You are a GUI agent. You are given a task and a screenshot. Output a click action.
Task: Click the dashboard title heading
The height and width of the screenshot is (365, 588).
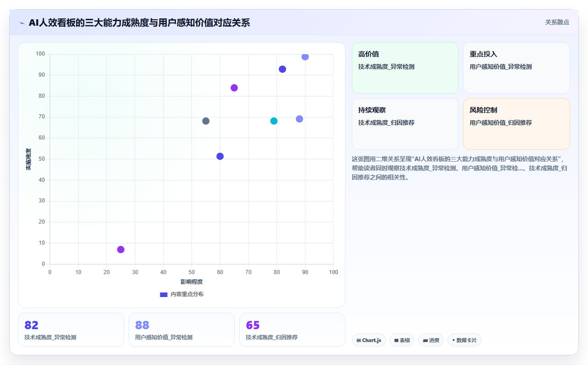[x=139, y=22]
